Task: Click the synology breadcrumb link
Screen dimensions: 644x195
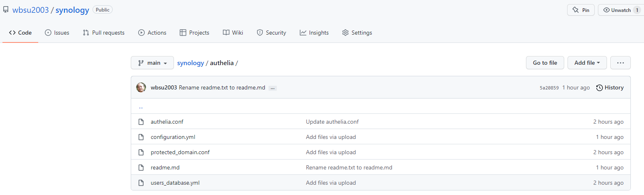Action: coord(190,63)
